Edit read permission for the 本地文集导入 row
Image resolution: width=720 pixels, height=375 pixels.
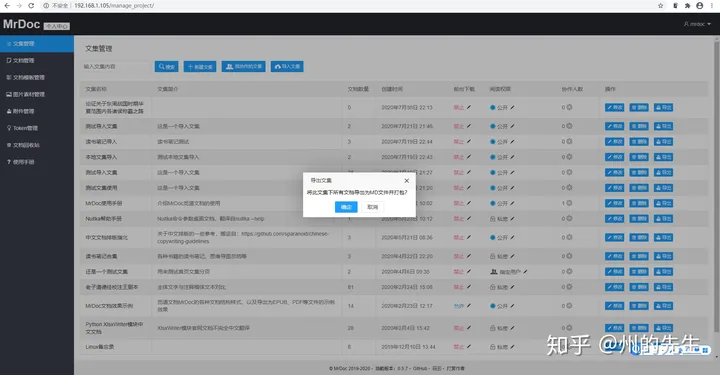pyautogui.click(x=512, y=157)
